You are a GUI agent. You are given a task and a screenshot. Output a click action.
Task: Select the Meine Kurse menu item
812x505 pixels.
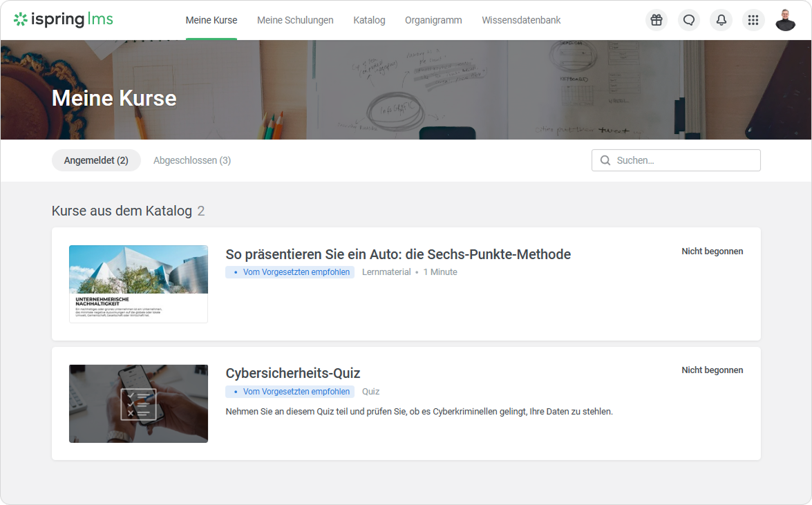click(x=211, y=20)
